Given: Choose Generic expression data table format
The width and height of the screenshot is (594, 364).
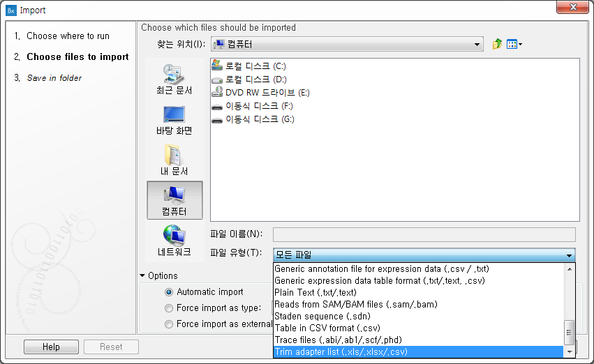Looking at the screenshot, I should click(x=418, y=280).
